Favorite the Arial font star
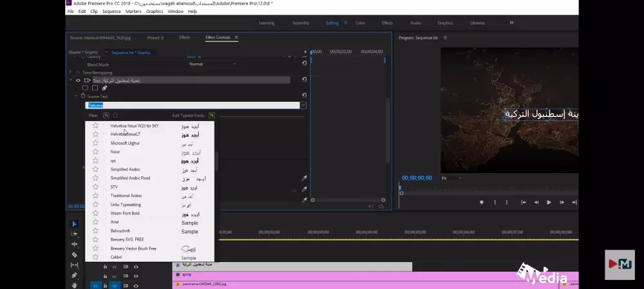 click(95, 222)
